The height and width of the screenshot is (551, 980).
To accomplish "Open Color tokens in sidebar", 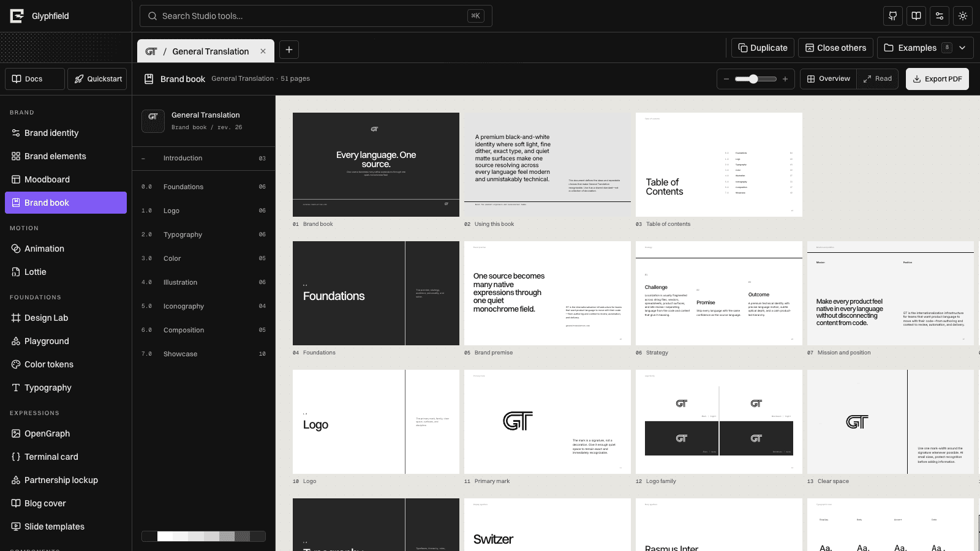I will point(66,364).
